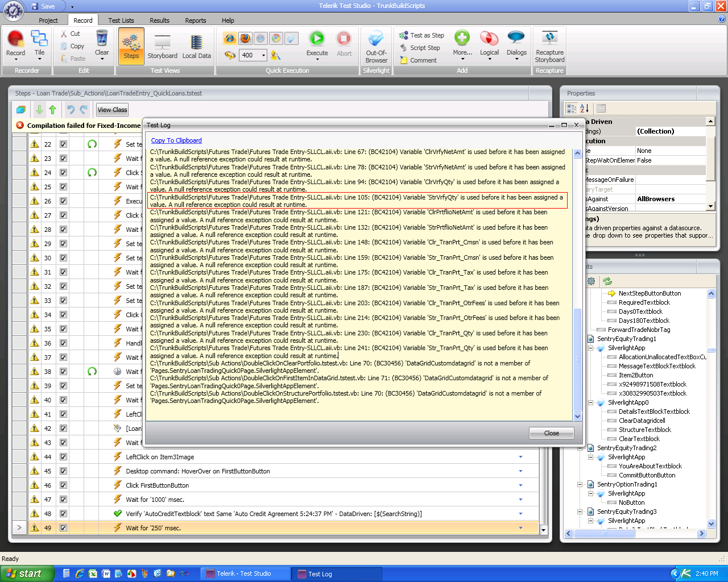
Task: Click the Copy To Clipboard link
Action: pyautogui.click(x=176, y=140)
